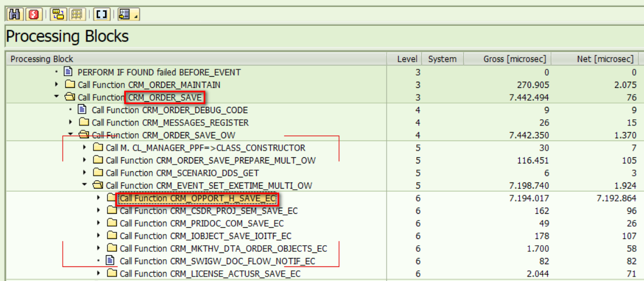Collapse the CRM_ORDER_SAVE_OW node
This screenshot has width=644, height=281.
click(x=70, y=134)
